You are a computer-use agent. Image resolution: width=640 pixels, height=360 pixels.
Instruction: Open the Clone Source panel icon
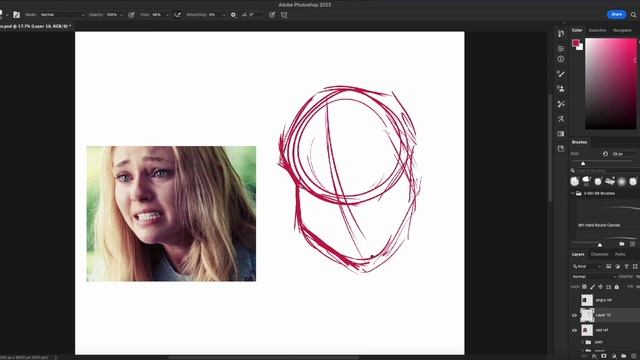pyautogui.click(x=561, y=89)
